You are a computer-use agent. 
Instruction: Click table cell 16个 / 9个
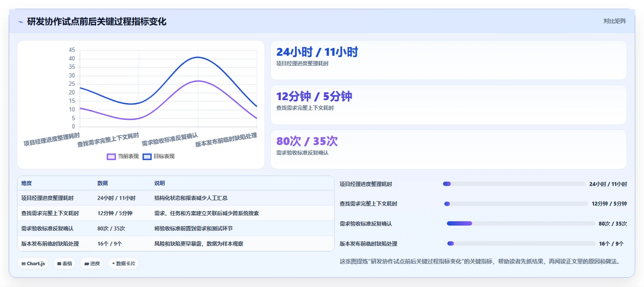pos(110,244)
